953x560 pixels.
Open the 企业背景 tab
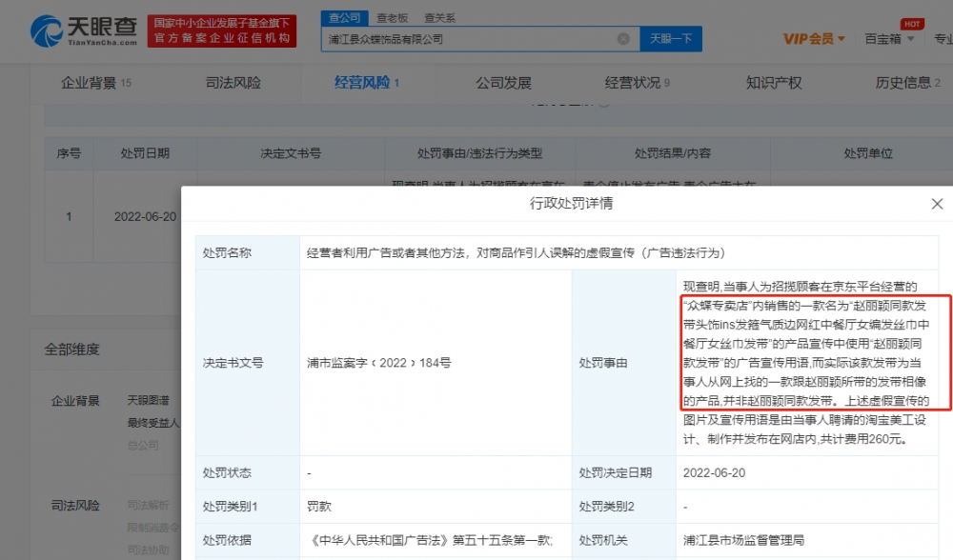(95, 83)
